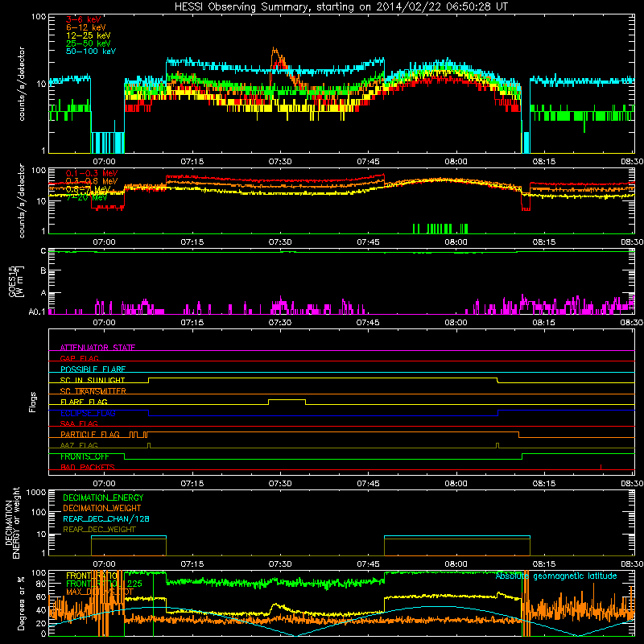This screenshot has height=644, width=644.
Task: Click the 07:30 tick label under the Flags panel
Action: (x=280, y=484)
